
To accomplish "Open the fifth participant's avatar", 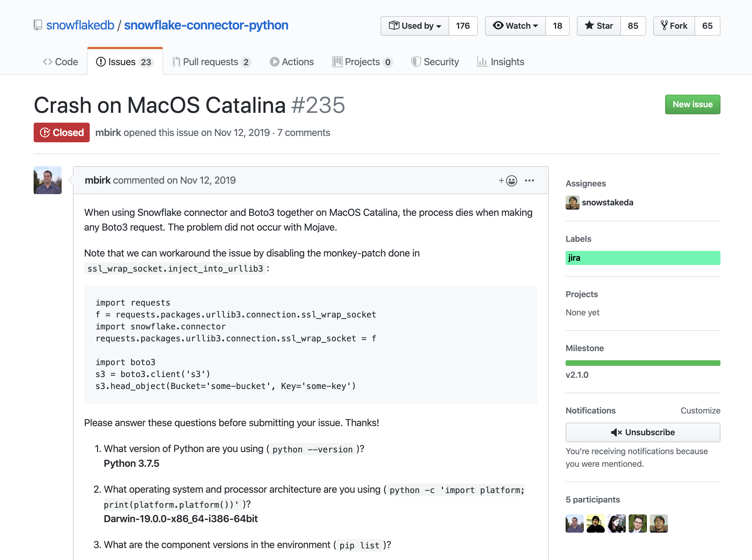I will coord(659,524).
